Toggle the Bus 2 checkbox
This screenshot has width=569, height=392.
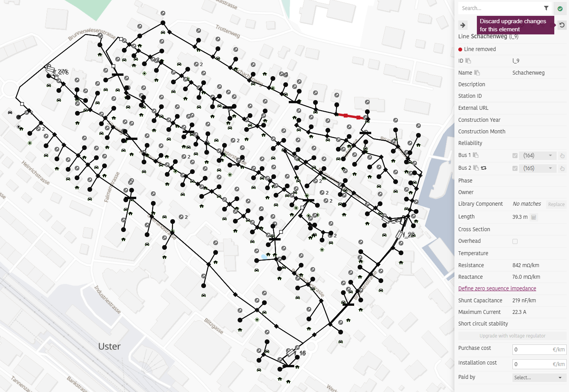515,169
